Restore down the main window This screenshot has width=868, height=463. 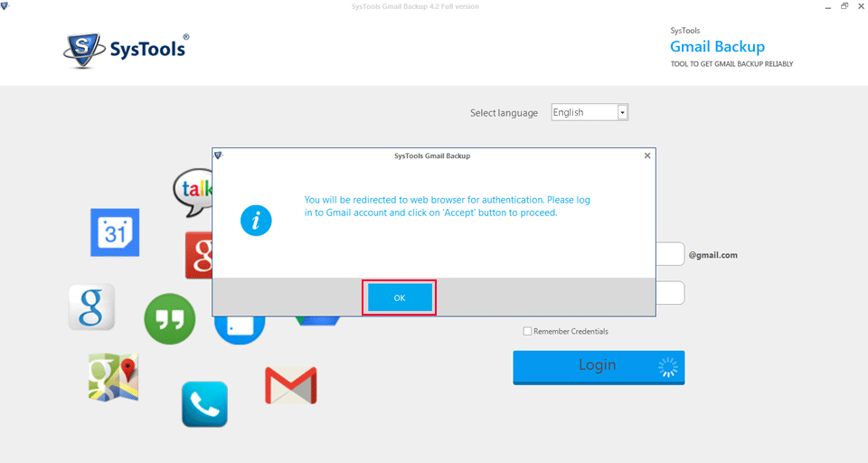point(844,6)
